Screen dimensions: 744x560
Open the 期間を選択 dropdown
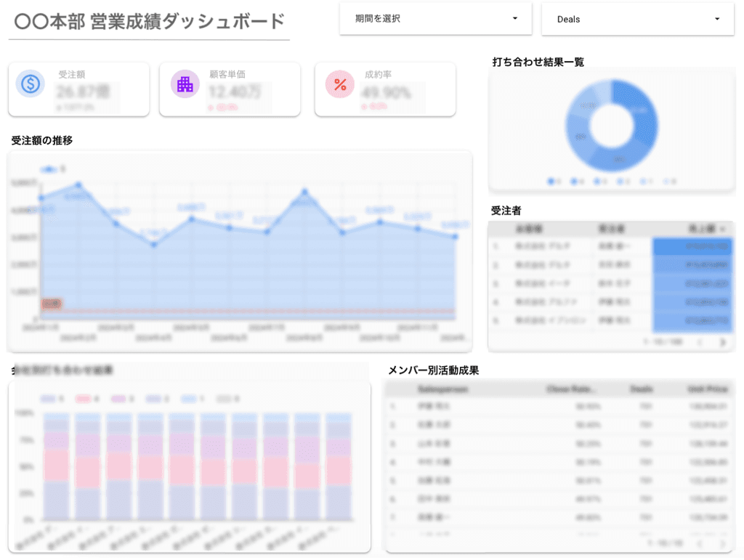[434, 19]
